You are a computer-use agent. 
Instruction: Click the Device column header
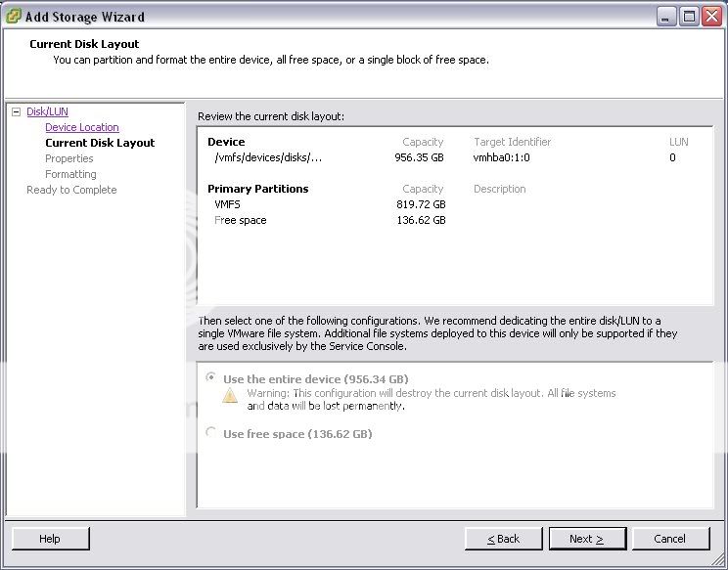pos(226,142)
